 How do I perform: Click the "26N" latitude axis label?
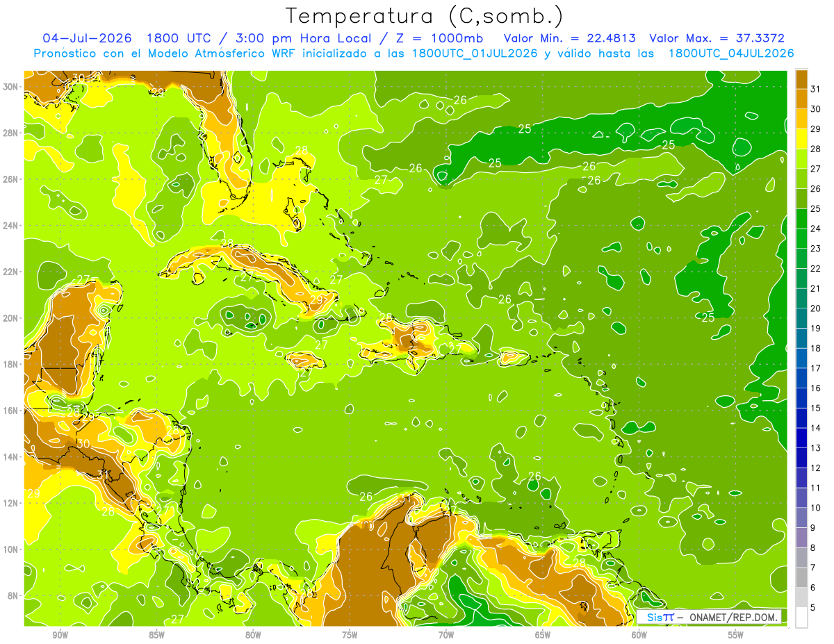coord(11,179)
